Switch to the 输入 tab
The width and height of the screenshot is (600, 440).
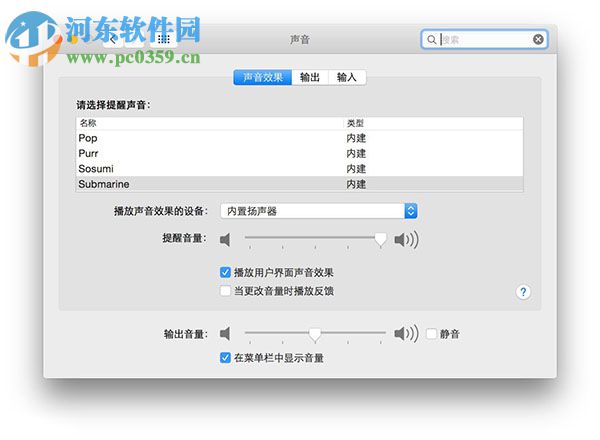tap(347, 77)
